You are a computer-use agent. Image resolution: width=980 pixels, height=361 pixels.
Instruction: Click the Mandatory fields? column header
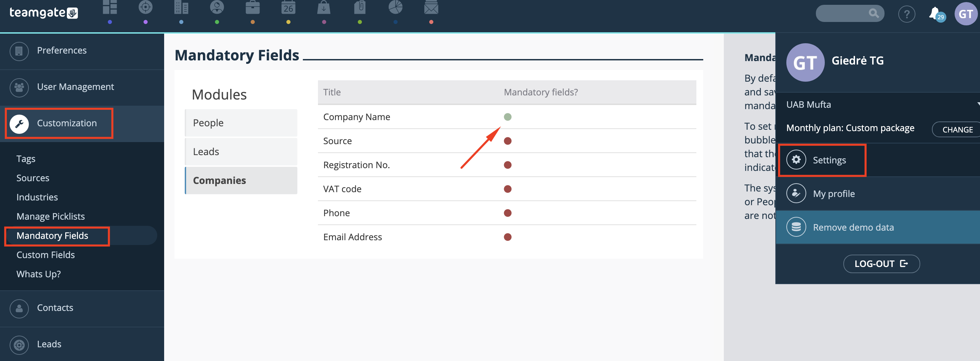tap(540, 92)
